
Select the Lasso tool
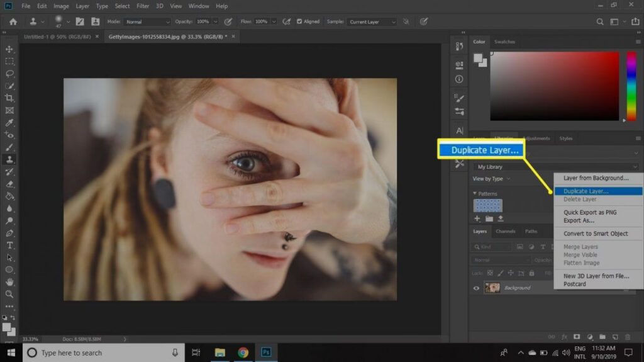pyautogui.click(x=9, y=74)
